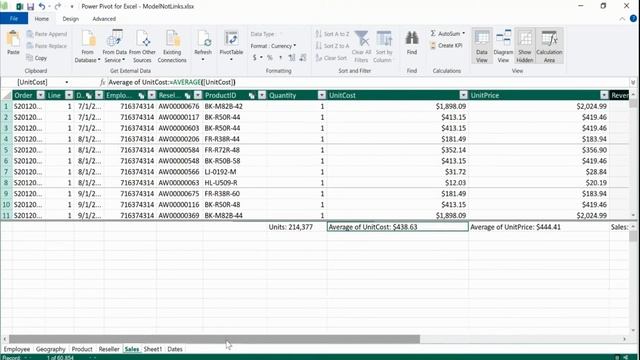
Task: Undo the last action in the title bar
Action: [x=42, y=7]
